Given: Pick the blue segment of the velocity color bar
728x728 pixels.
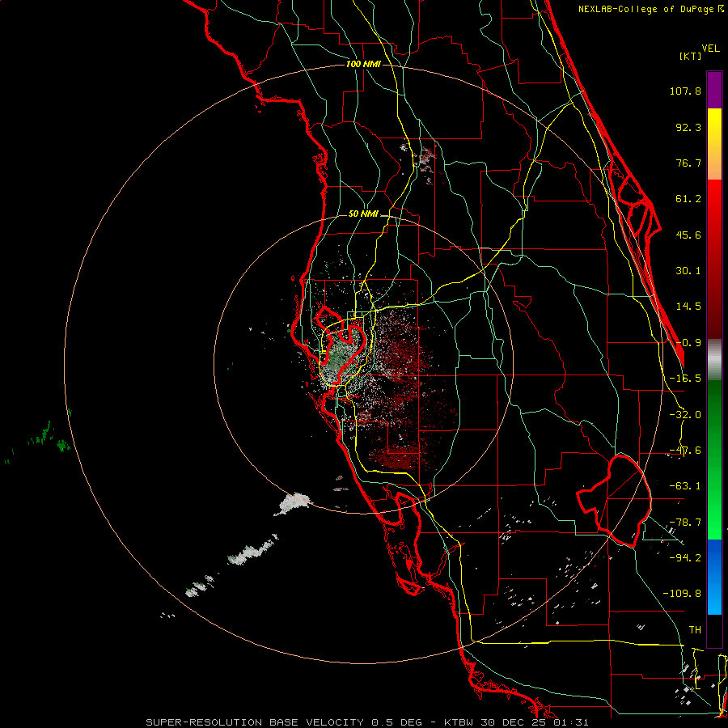Looking at the screenshot, I should point(714,577).
